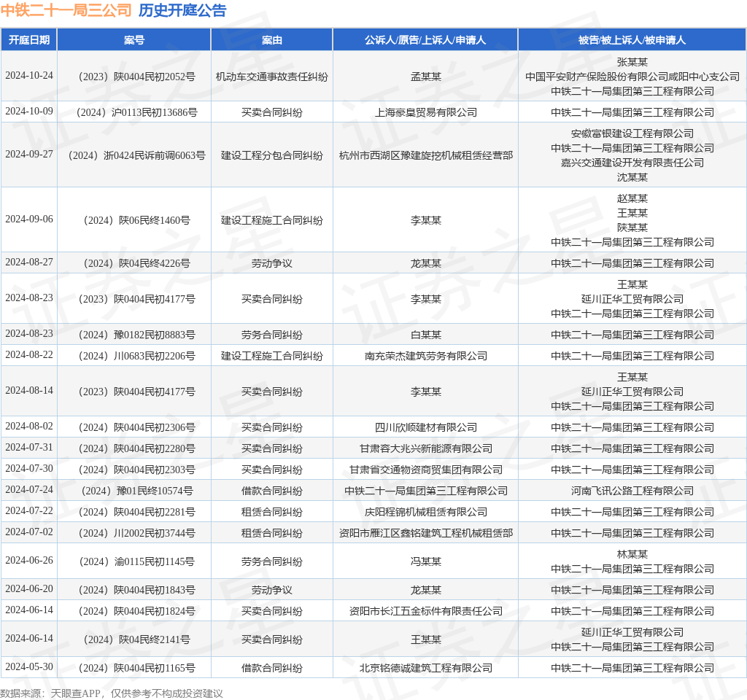Click the 历史开庭公告 heading

tap(182, 10)
